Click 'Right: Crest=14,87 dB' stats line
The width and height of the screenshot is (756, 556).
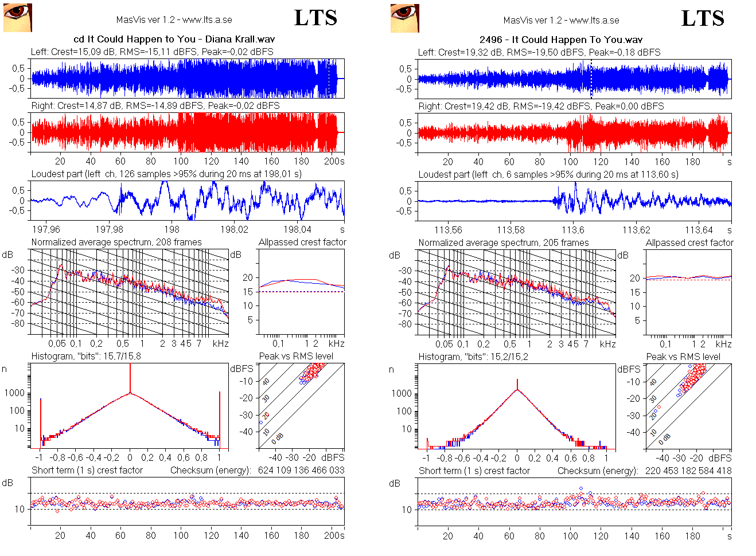pos(155,105)
